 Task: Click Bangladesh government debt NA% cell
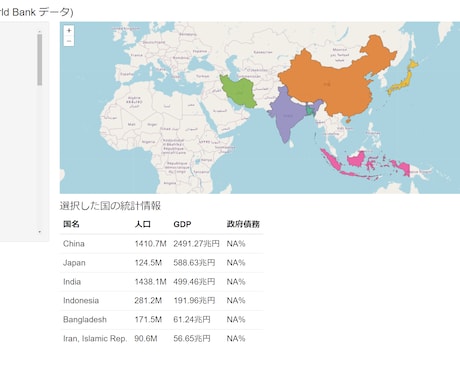click(x=236, y=320)
